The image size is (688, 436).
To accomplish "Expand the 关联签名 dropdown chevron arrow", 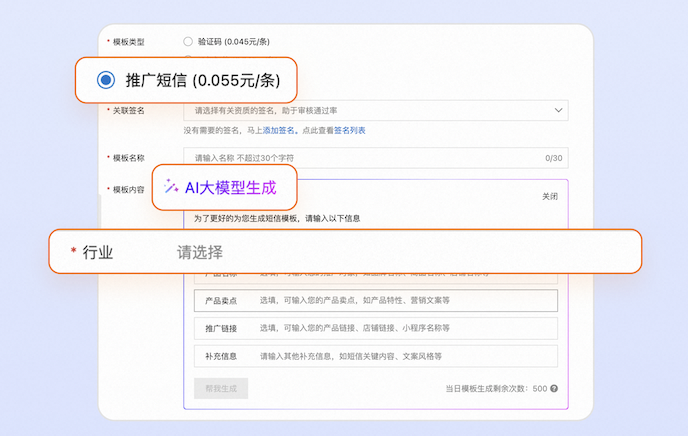I will 558,110.
